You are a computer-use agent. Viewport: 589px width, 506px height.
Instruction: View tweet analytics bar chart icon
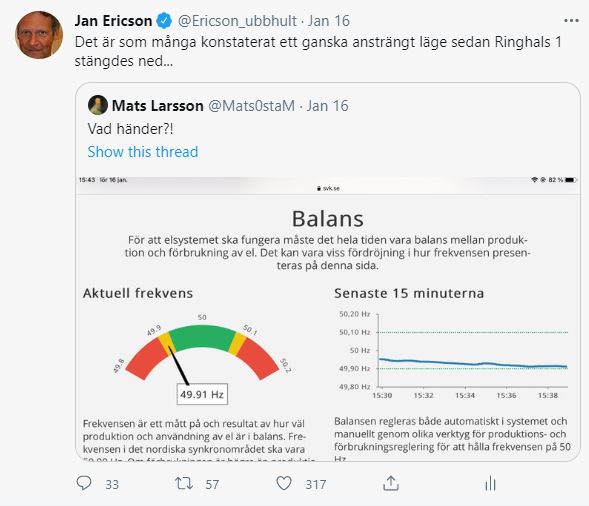click(x=490, y=483)
